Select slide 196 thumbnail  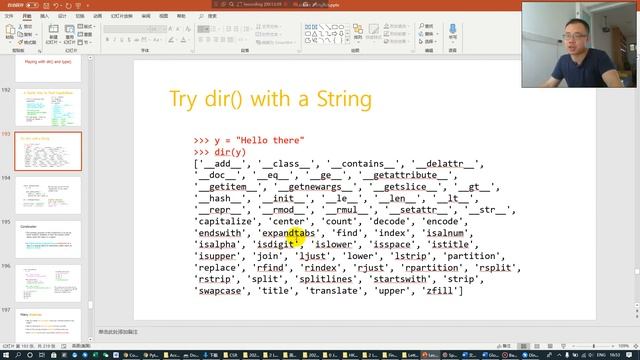pyautogui.click(x=48, y=284)
